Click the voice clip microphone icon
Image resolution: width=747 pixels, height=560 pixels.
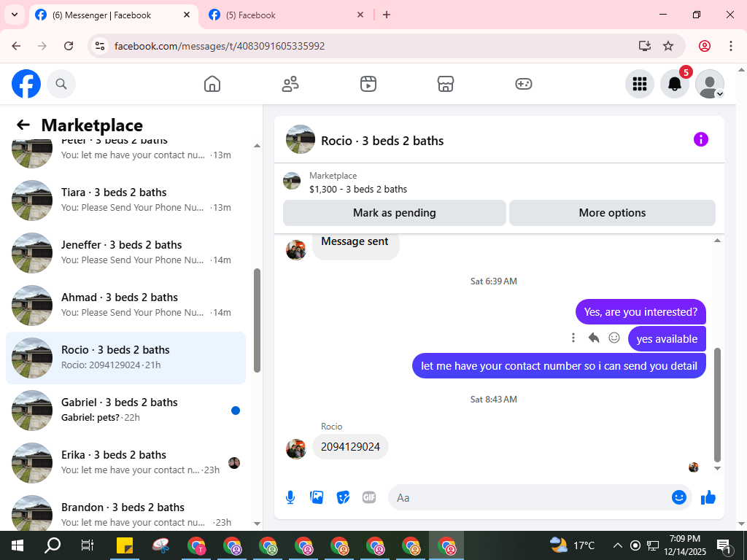290,497
